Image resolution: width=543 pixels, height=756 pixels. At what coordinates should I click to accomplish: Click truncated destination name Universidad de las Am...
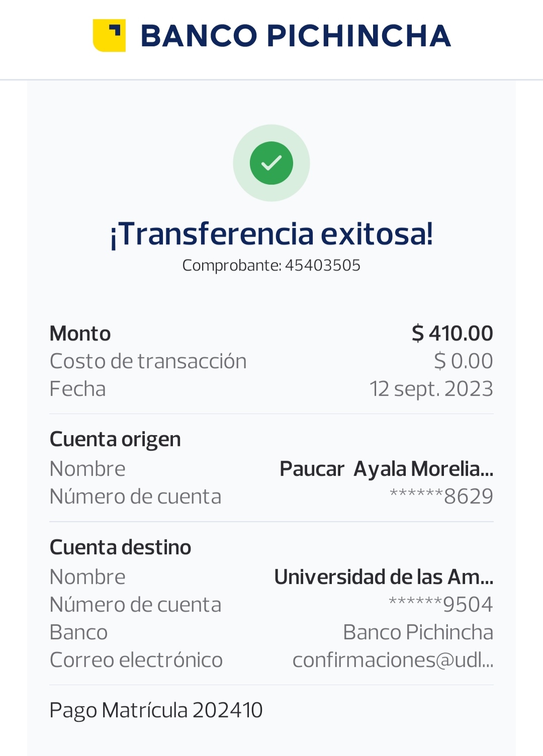[384, 577]
